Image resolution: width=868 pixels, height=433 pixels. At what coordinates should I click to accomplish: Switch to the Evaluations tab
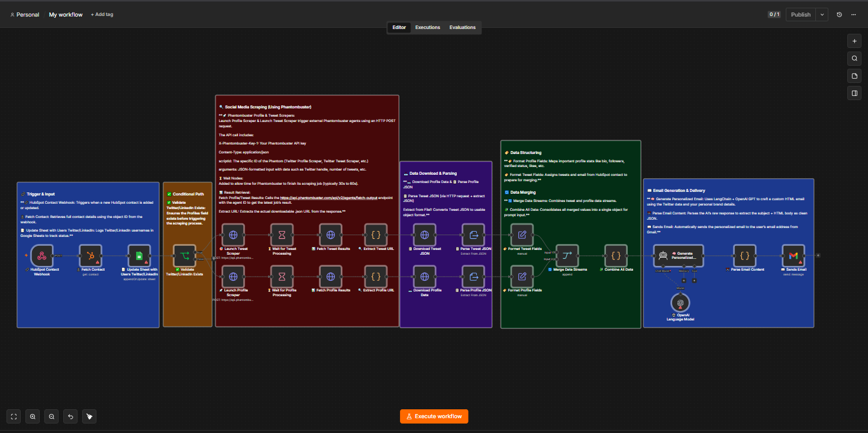[x=463, y=27]
